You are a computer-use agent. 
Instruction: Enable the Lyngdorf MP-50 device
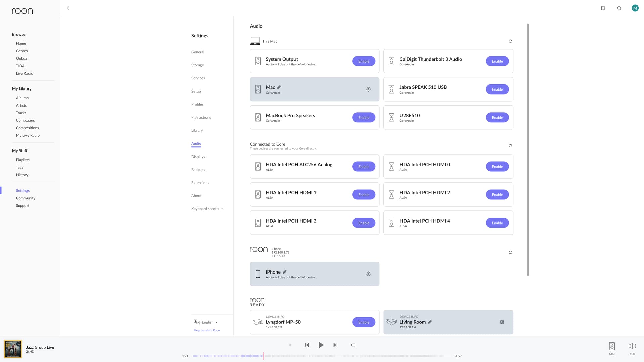[x=364, y=322]
